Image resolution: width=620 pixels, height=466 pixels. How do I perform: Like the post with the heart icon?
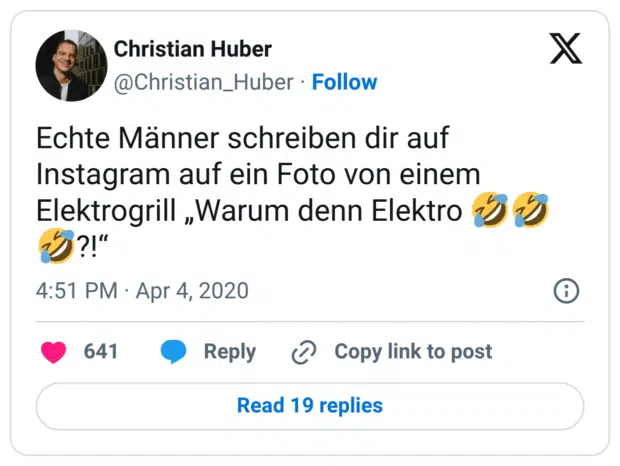[x=53, y=351]
